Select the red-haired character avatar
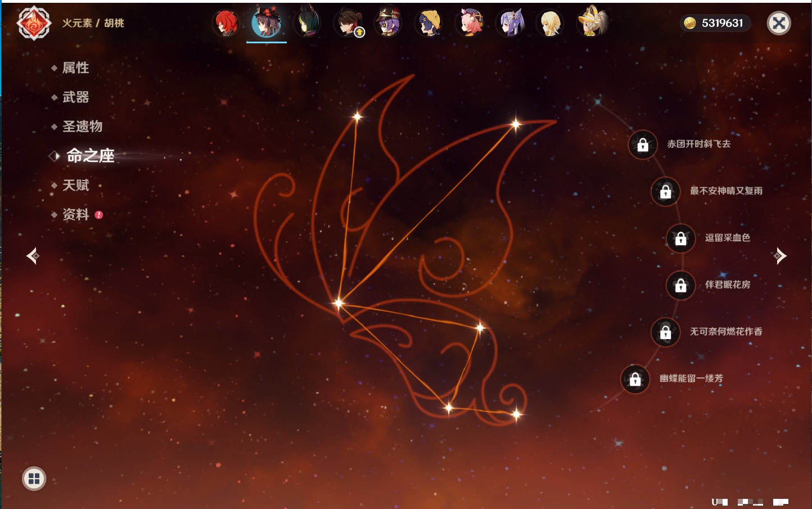 click(x=226, y=23)
